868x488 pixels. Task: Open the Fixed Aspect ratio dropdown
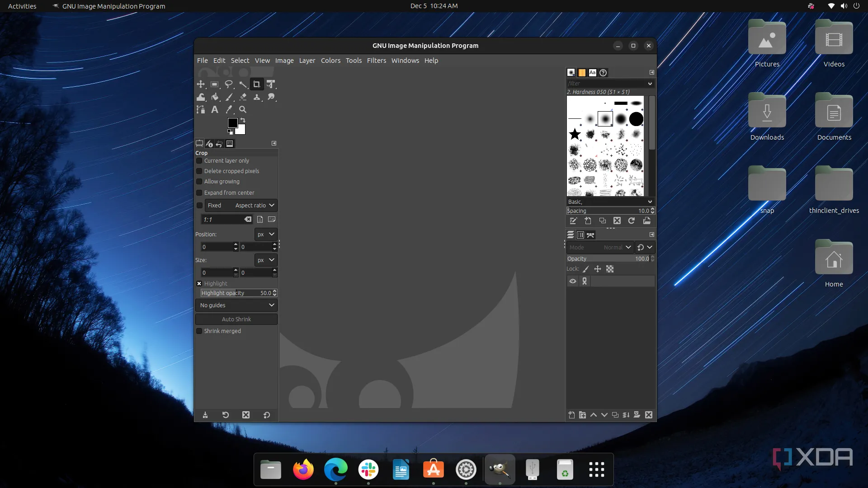point(241,206)
